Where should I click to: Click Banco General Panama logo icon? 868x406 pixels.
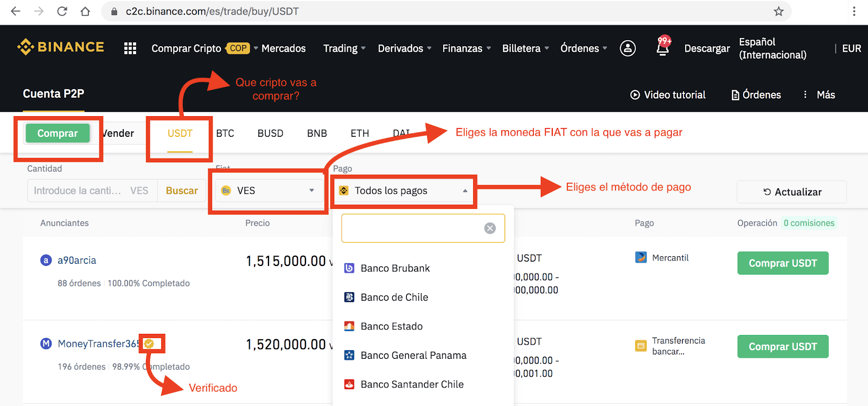pyautogui.click(x=349, y=356)
